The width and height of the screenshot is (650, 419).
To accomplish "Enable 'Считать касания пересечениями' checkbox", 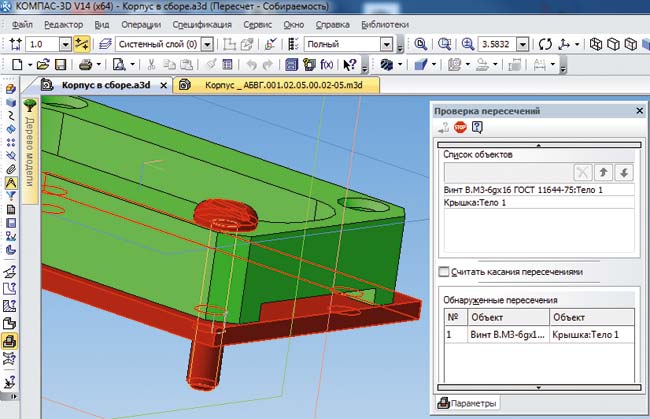I will 445,272.
